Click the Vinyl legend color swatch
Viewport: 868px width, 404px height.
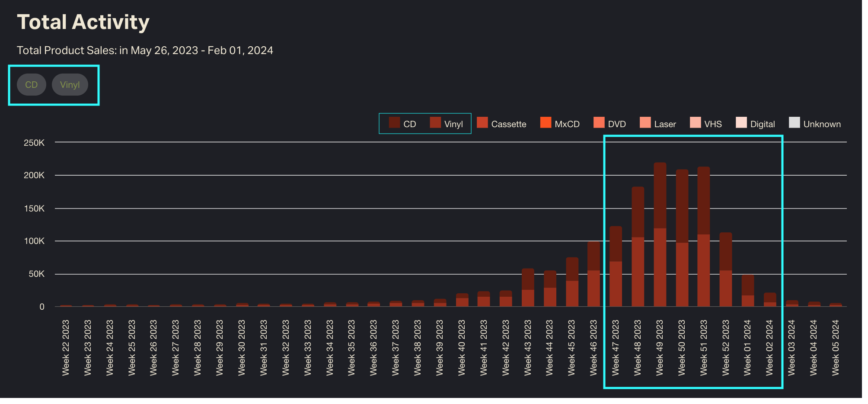435,123
